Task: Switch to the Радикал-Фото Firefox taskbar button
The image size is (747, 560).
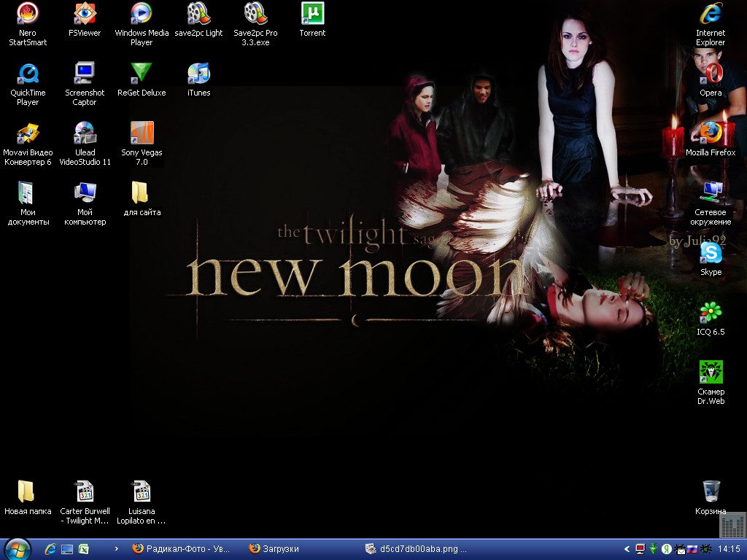Action: tap(182, 549)
